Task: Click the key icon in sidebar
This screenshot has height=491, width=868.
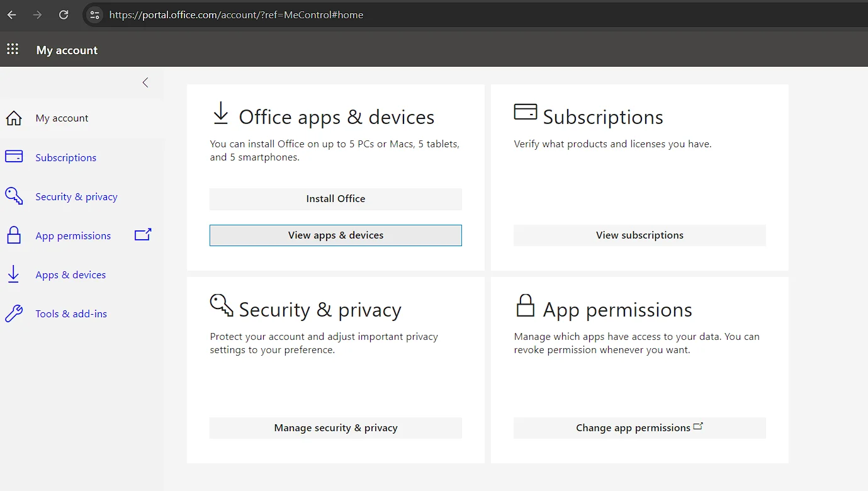Action: pyautogui.click(x=14, y=196)
